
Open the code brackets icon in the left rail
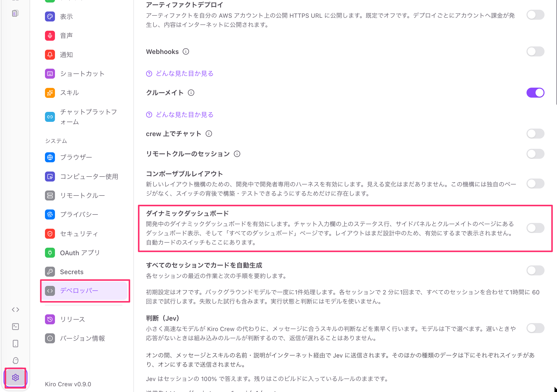click(15, 310)
